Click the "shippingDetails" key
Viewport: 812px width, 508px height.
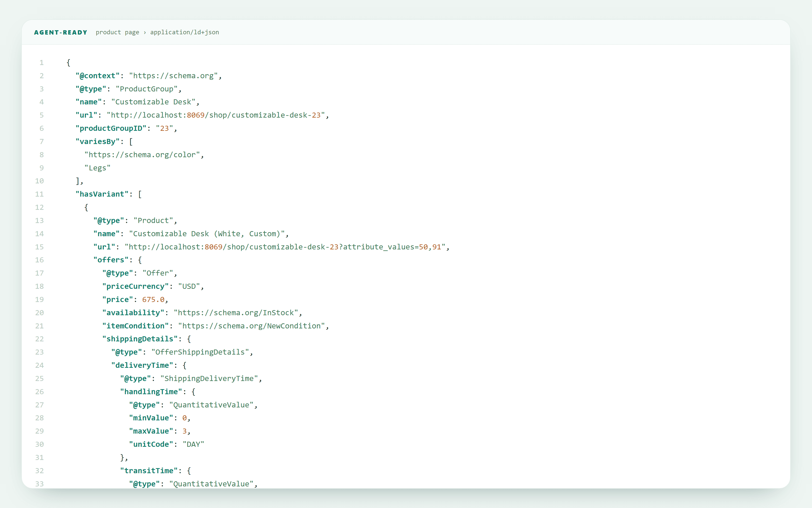pyautogui.click(x=140, y=339)
